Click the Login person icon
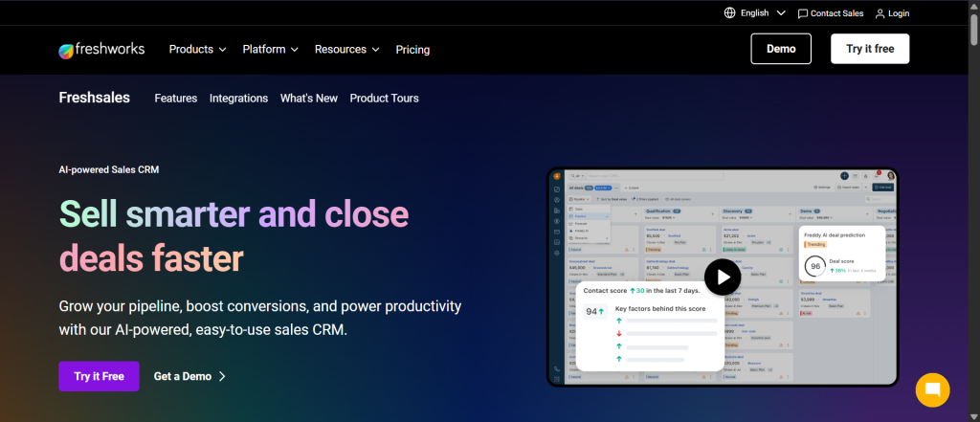 click(880, 13)
